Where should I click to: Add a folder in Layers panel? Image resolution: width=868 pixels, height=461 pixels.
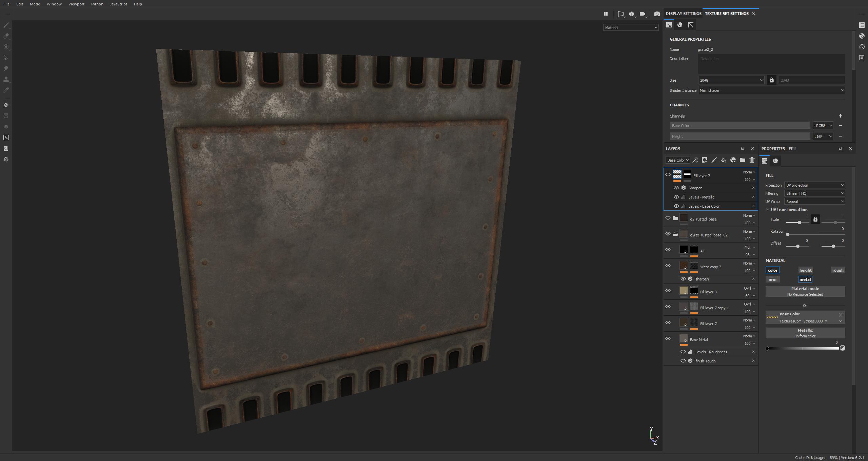coord(743,160)
